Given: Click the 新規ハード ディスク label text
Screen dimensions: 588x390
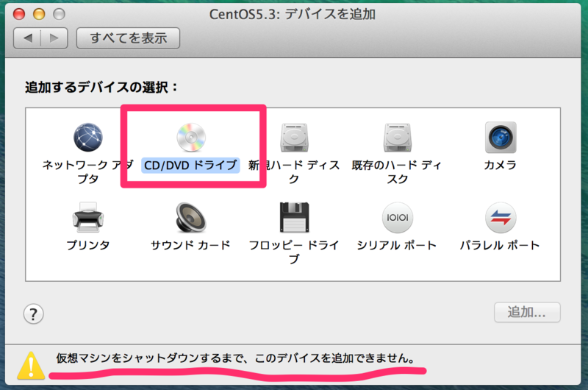Looking at the screenshot, I should pyautogui.click(x=295, y=172).
